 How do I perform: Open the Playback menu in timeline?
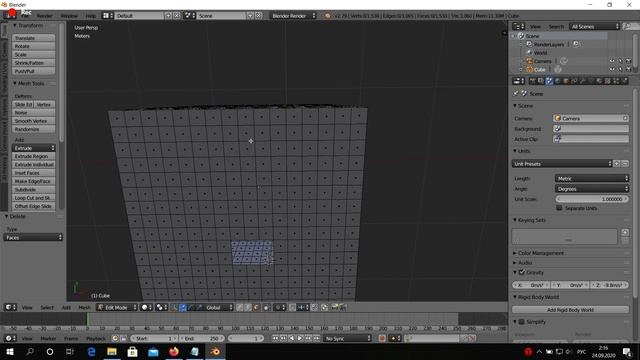[96, 338]
